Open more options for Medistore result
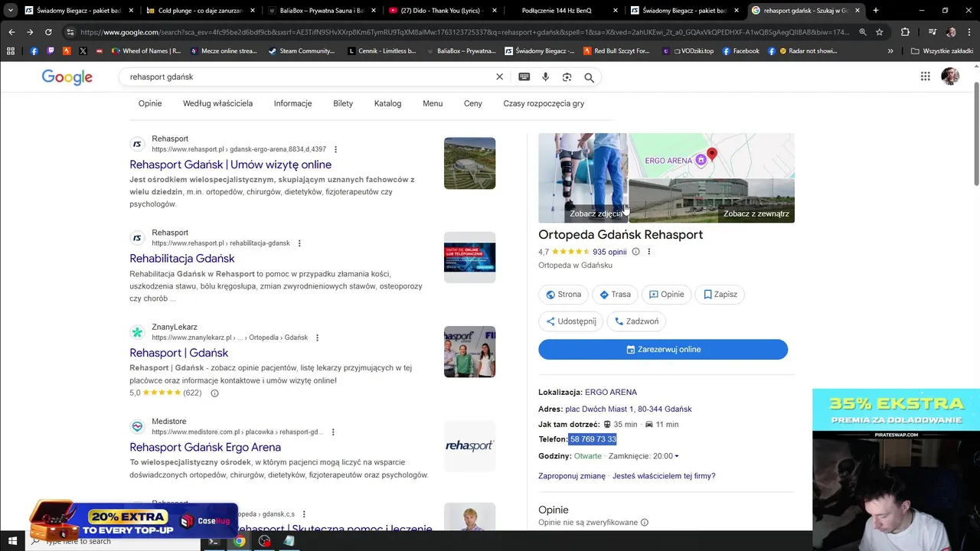The height and width of the screenshot is (551, 980). click(x=332, y=432)
